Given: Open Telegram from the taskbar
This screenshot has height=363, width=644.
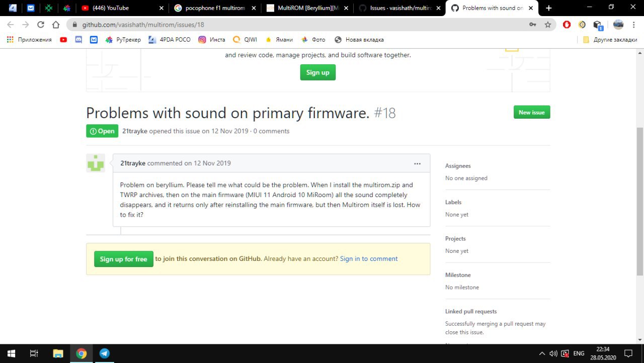Looking at the screenshot, I should point(104,353).
